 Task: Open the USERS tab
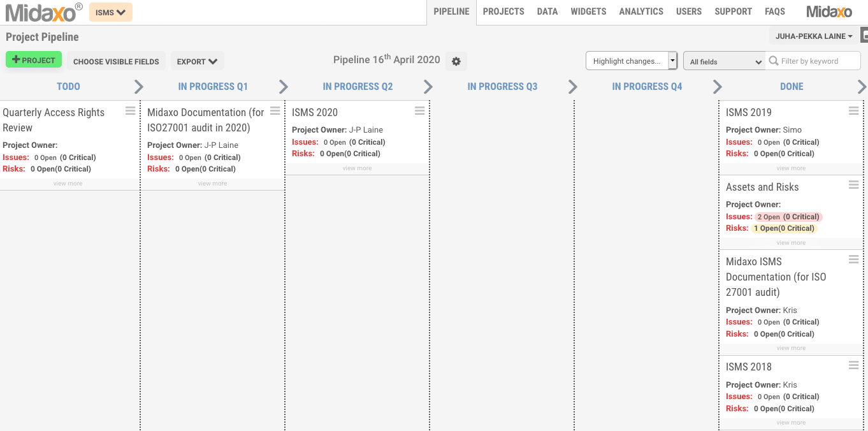click(x=689, y=11)
